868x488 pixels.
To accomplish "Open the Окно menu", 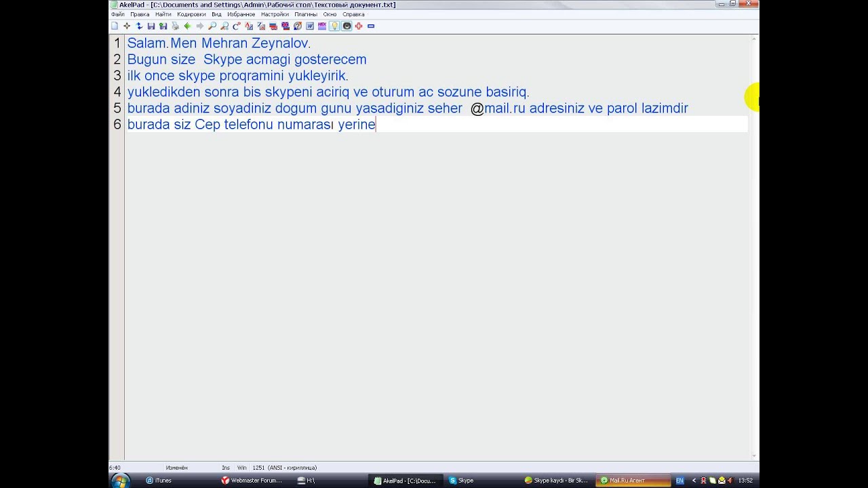I will [x=330, y=14].
